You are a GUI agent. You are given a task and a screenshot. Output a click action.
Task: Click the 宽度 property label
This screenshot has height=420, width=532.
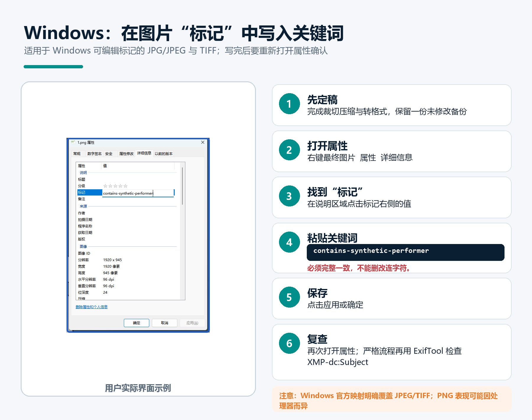[x=82, y=266]
